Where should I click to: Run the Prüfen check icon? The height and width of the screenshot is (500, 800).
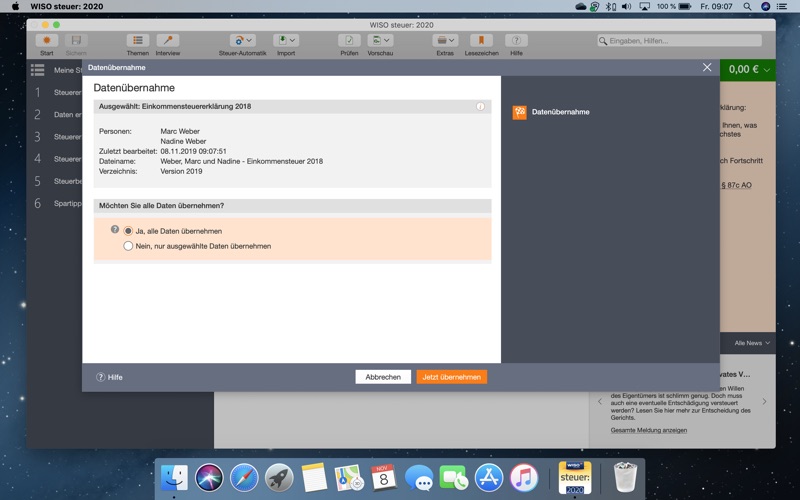point(349,40)
